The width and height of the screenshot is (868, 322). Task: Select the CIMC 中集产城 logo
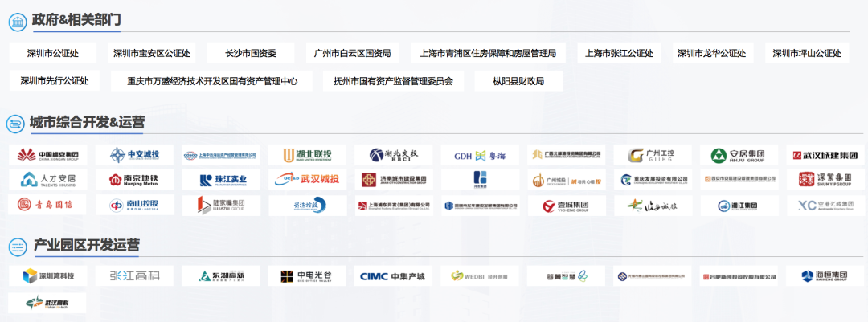point(394,275)
